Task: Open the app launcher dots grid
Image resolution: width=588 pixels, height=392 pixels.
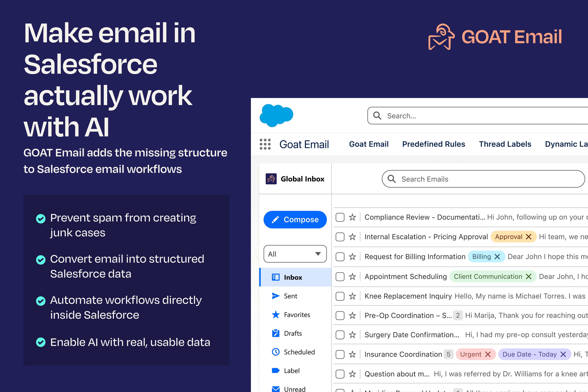Action: [x=265, y=144]
